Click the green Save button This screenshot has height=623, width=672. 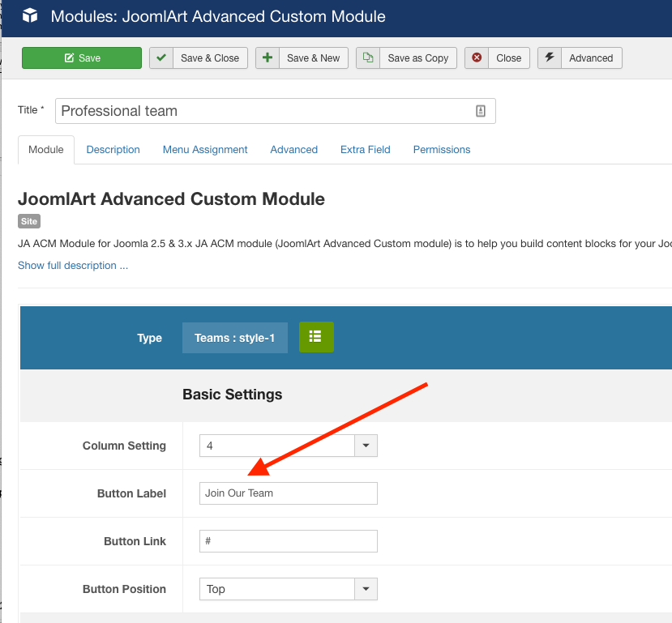click(82, 58)
